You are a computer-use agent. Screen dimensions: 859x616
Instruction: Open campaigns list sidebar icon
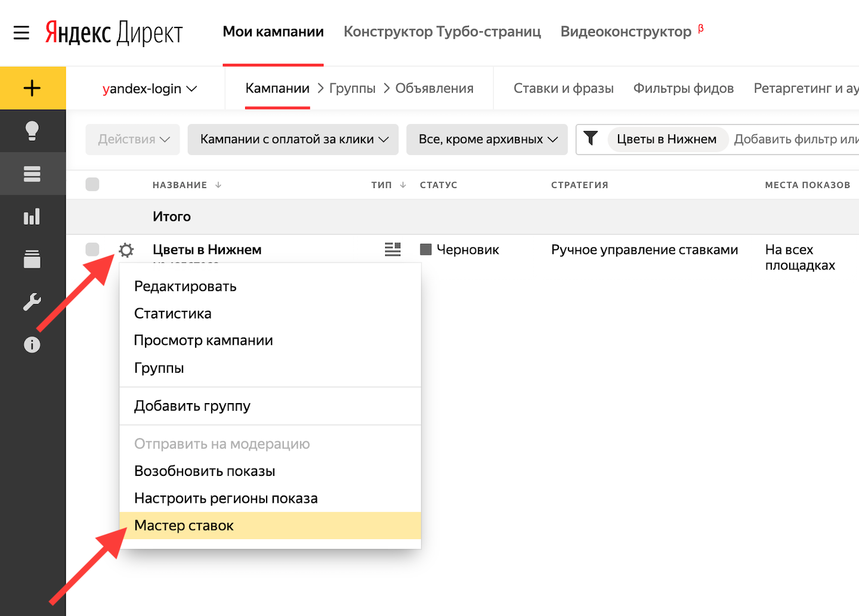[32, 174]
